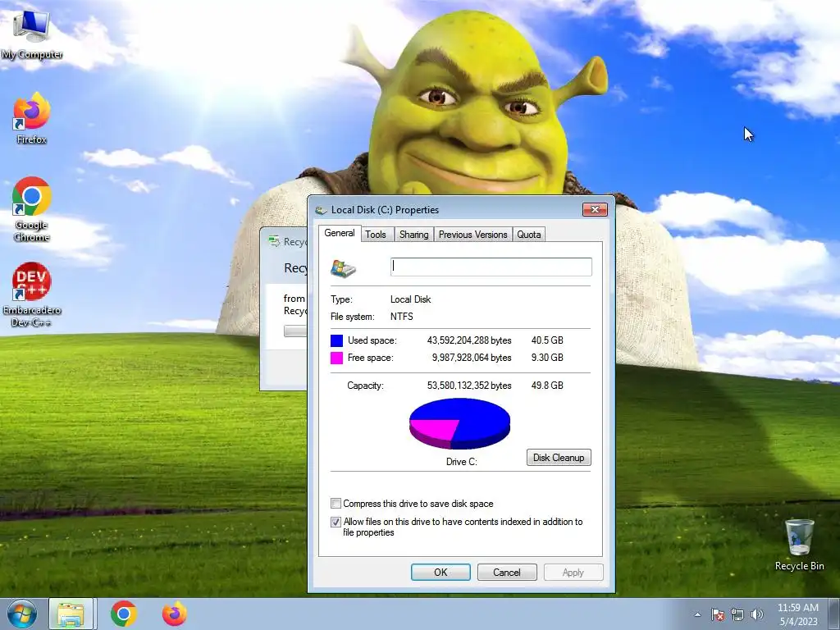Switch to the General tab
The image size is (840, 630).
point(339,233)
